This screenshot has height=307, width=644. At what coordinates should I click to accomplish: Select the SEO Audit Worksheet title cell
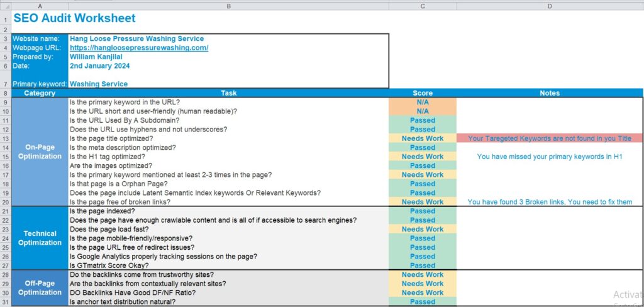(x=74, y=18)
